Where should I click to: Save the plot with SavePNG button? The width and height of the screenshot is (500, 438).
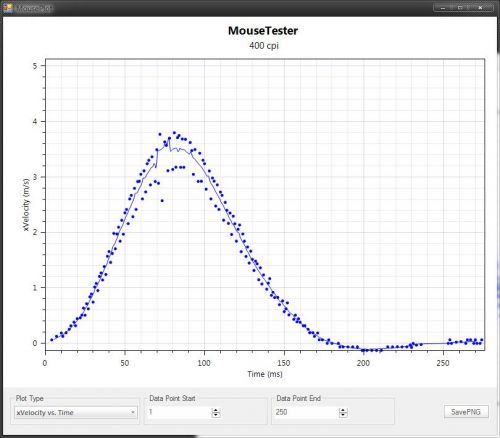[466, 412]
